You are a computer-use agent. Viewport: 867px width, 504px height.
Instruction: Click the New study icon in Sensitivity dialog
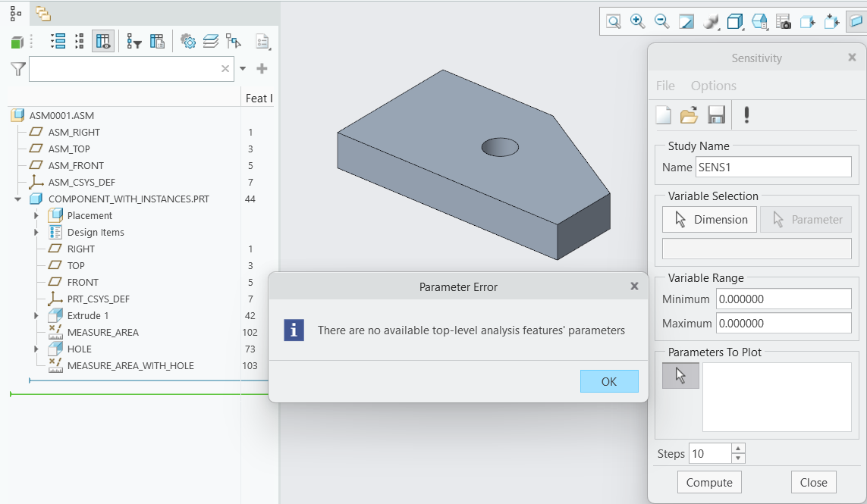pyautogui.click(x=662, y=114)
